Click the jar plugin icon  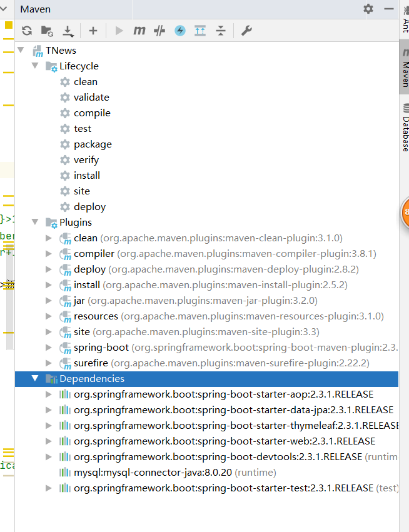[x=65, y=301]
